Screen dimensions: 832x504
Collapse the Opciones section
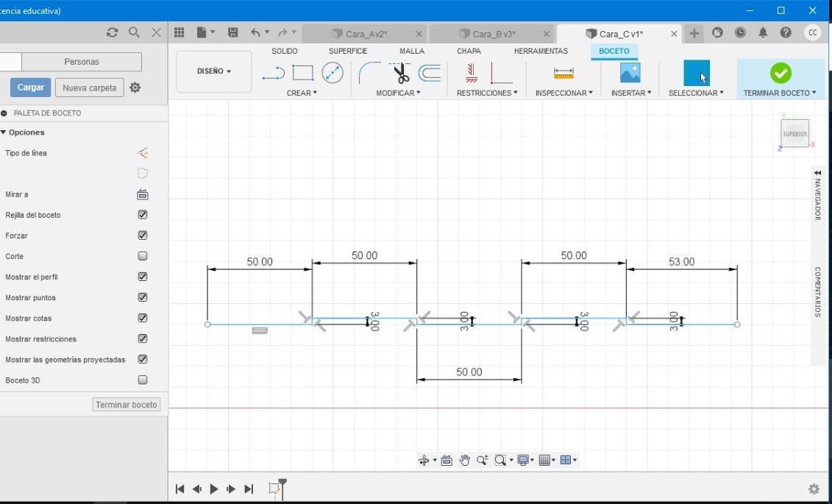click(x=4, y=132)
